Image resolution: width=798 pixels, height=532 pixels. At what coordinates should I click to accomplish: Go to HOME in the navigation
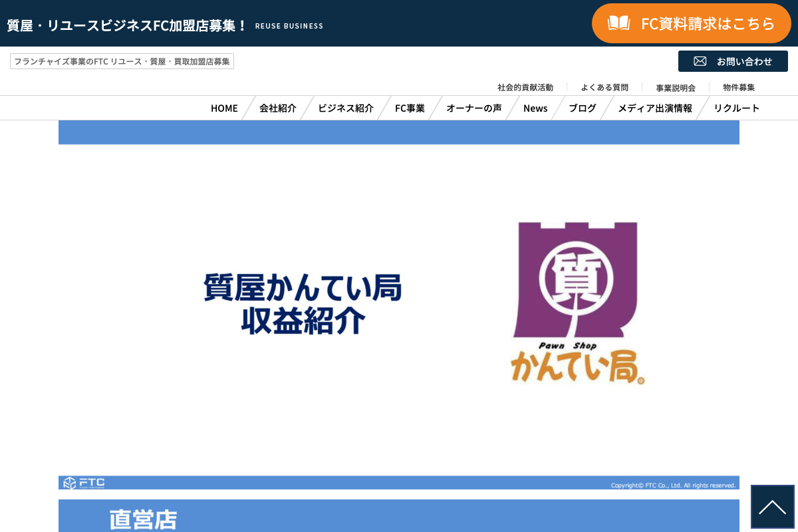[224, 108]
